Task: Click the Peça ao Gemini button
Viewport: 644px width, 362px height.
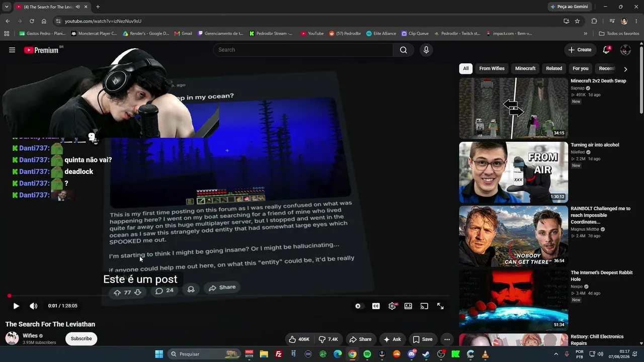Action: click(x=569, y=7)
